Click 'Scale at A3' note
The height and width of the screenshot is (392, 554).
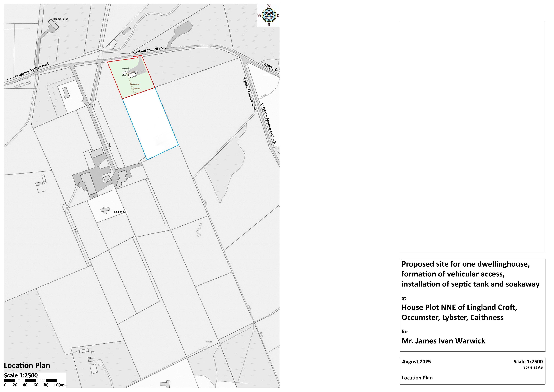click(533, 367)
